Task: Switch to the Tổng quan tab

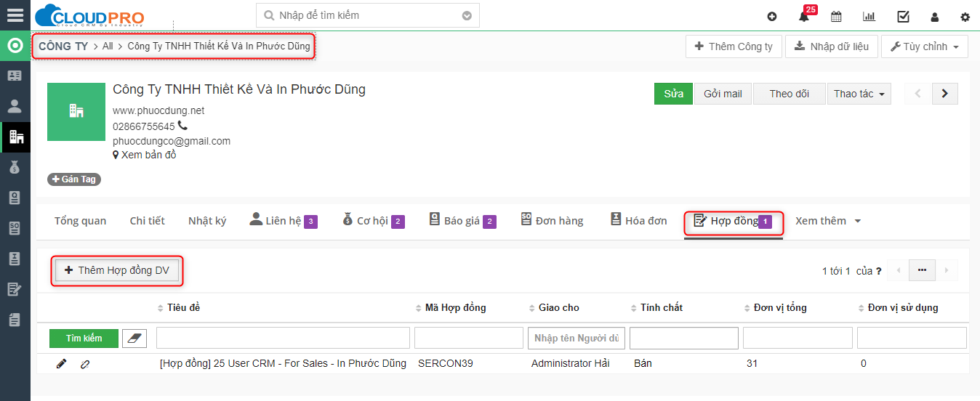Action: (80, 221)
